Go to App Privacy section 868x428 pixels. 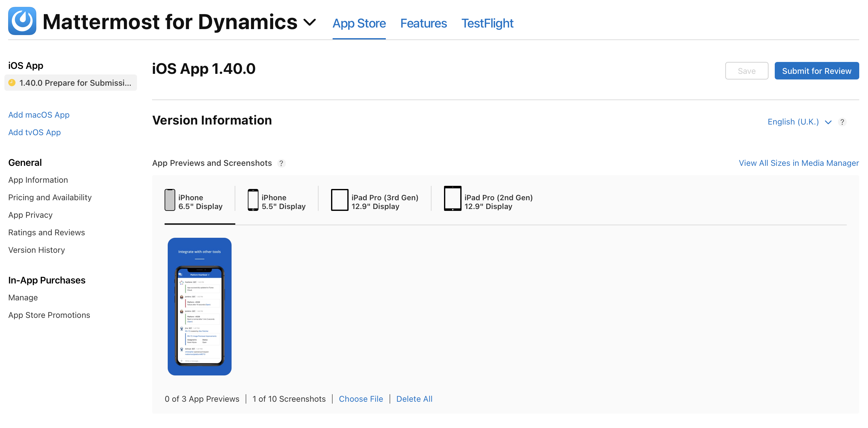[x=30, y=215]
